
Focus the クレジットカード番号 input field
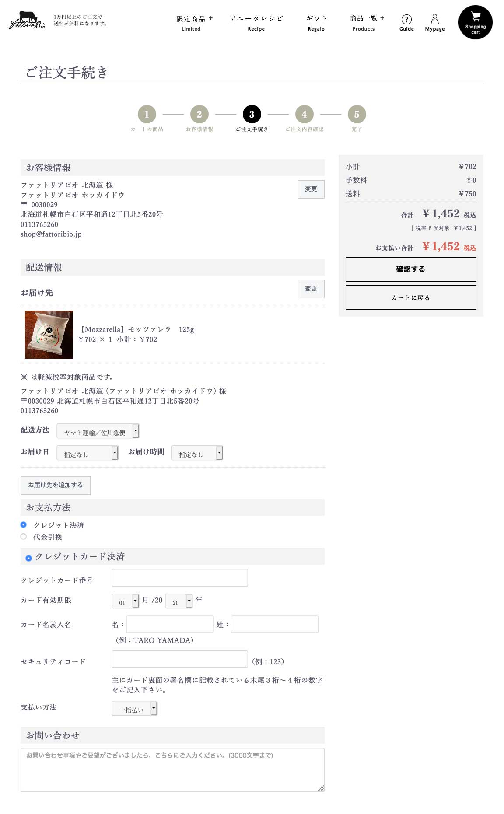[180, 578]
